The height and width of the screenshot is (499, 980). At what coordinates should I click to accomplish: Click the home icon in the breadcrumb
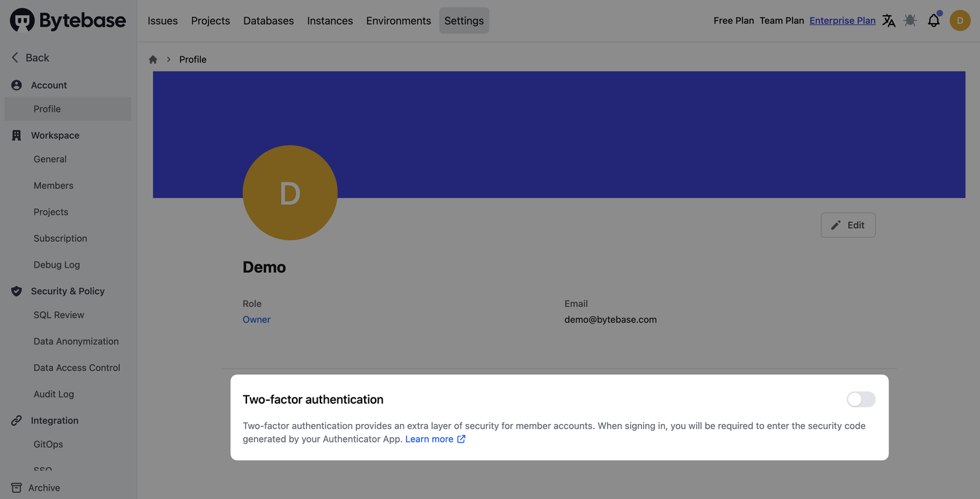[x=152, y=59]
